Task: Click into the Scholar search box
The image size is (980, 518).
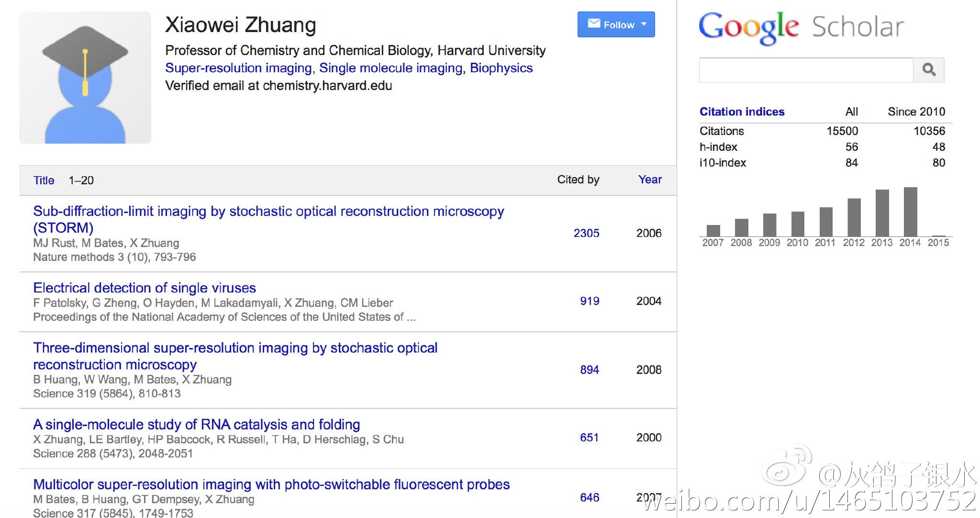Action: [806, 70]
